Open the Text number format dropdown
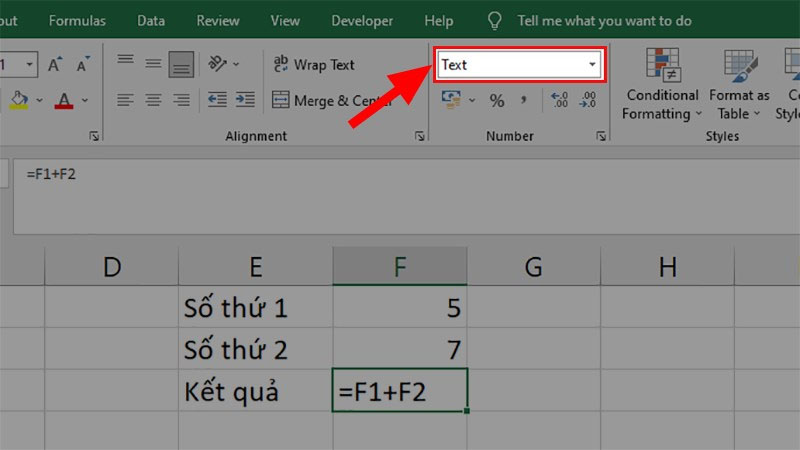 pos(592,65)
